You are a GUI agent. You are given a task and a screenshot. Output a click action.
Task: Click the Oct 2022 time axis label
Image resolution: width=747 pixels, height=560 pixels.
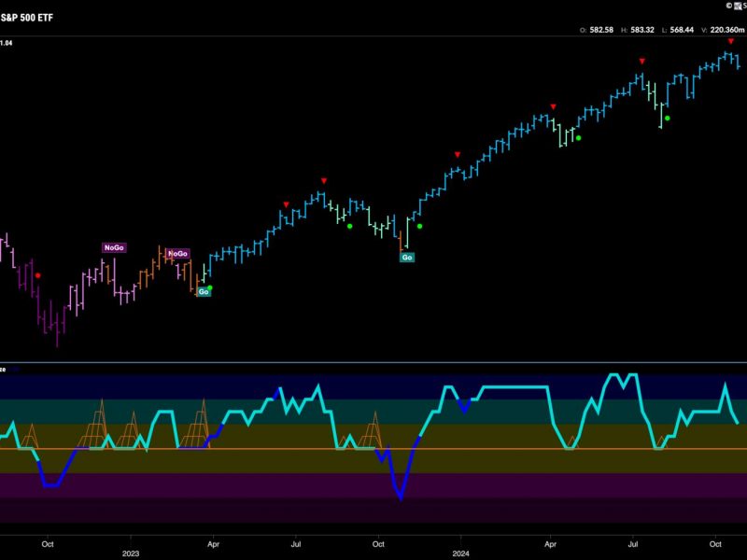tap(48, 544)
